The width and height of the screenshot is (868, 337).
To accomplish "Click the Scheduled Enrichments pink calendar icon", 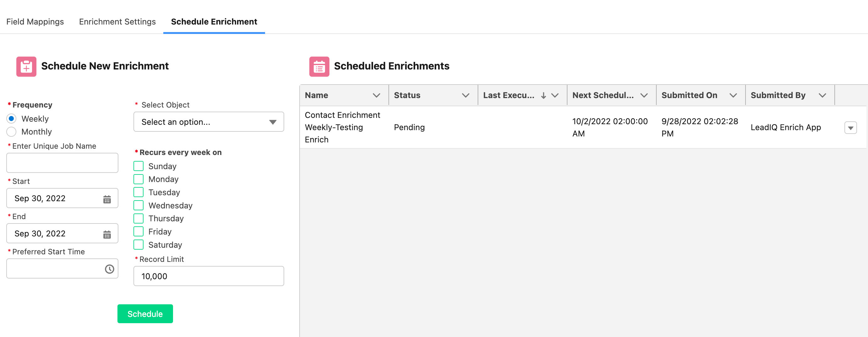I will pyautogui.click(x=319, y=66).
